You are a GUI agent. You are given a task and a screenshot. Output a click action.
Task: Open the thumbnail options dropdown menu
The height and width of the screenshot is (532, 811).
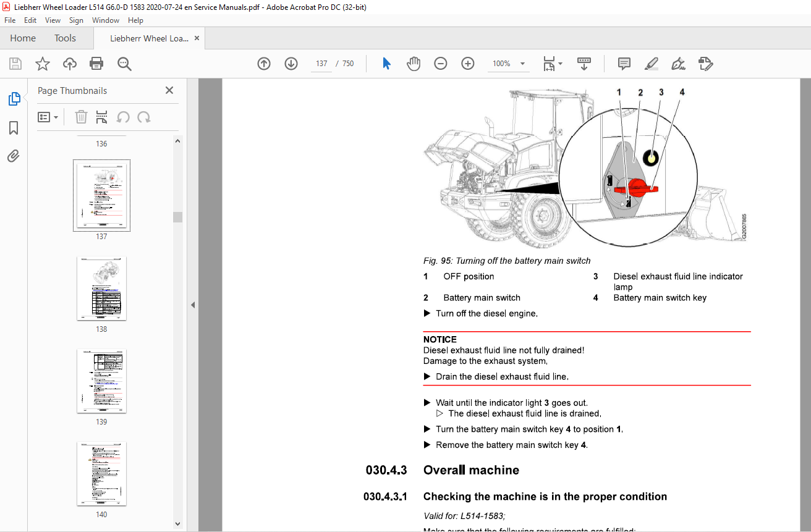[x=48, y=117]
